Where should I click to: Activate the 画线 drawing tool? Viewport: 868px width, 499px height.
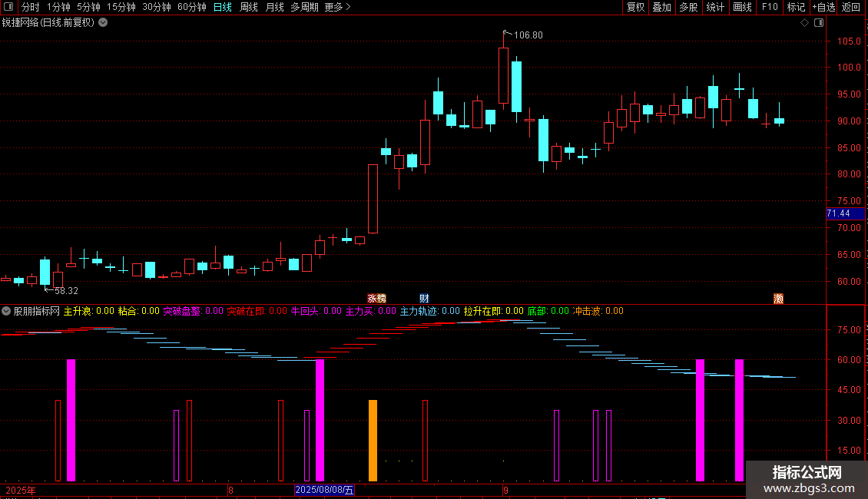point(742,7)
